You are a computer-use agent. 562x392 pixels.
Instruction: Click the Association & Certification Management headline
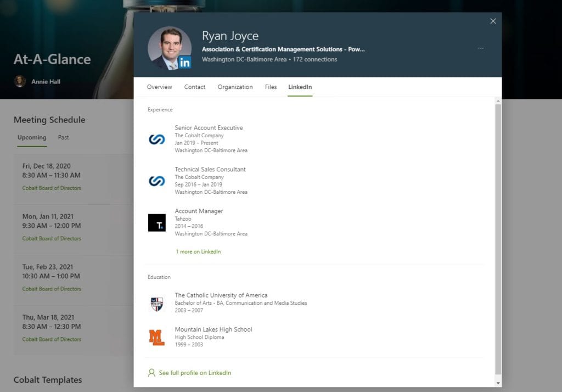click(x=283, y=49)
